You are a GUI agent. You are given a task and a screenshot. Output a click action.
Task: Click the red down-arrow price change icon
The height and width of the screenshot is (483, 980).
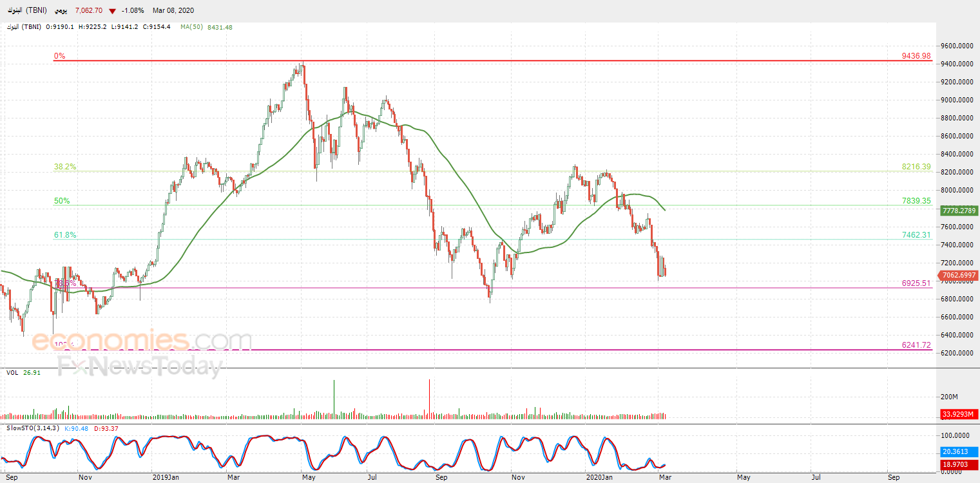click(113, 11)
